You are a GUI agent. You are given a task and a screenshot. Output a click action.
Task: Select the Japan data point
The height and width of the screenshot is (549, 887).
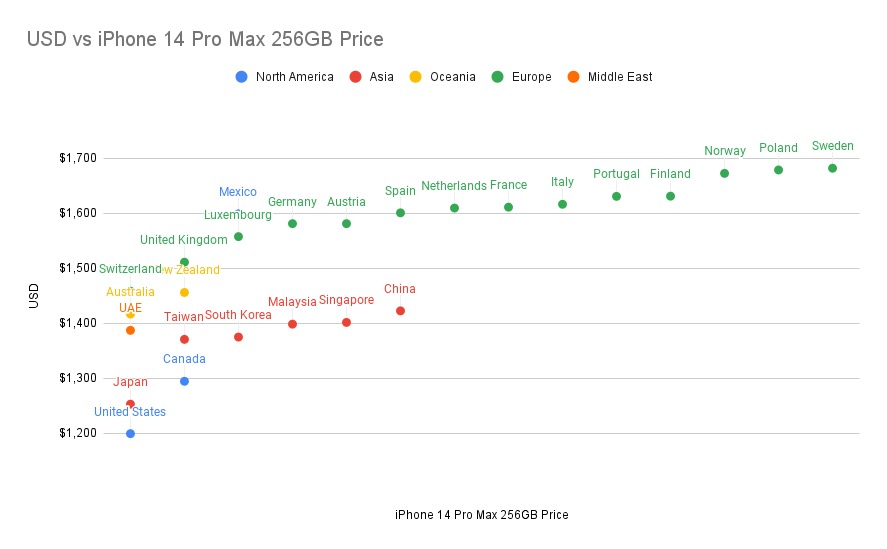point(130,404)
